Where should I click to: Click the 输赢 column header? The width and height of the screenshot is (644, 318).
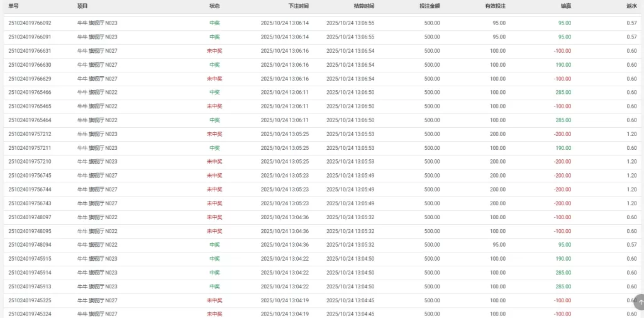pos(565,6)
